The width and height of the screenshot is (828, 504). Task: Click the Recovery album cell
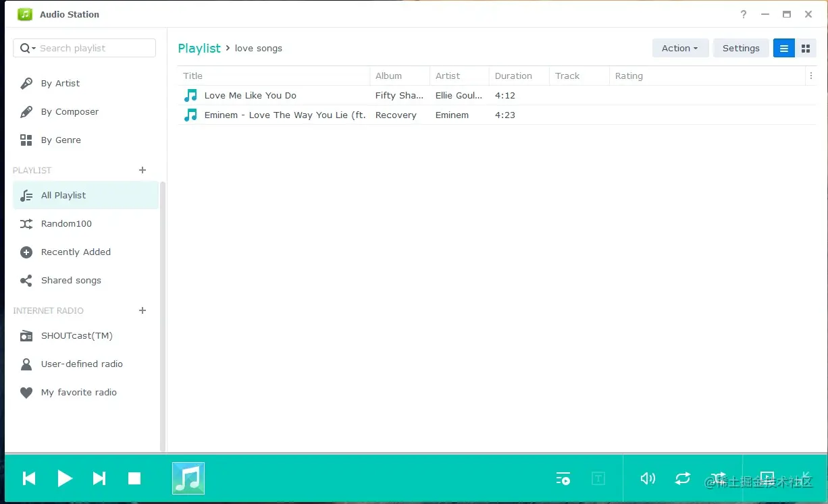(x=396, y=115)
